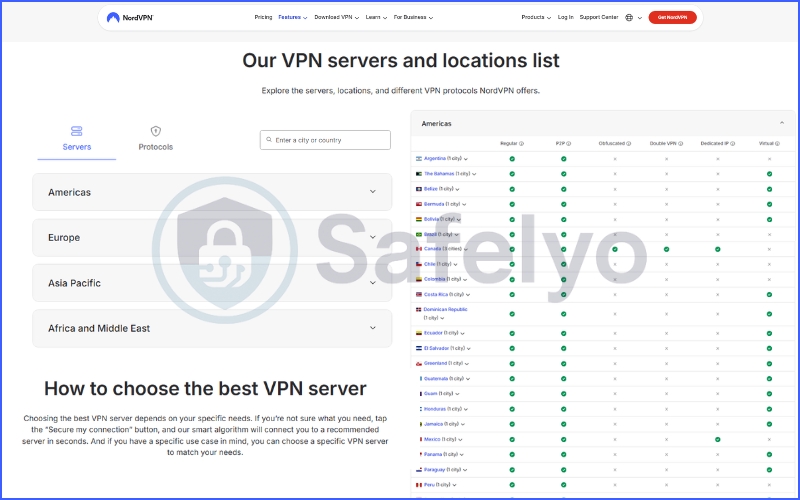Open the Learn dropdown menu

coord(376,17)
